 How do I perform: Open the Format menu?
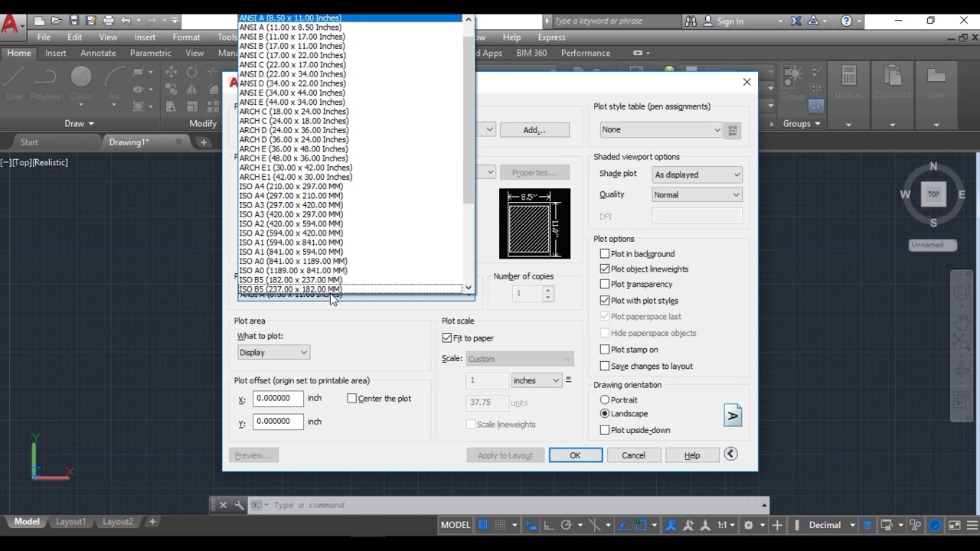pyautogui.click(x=186, y=37)
